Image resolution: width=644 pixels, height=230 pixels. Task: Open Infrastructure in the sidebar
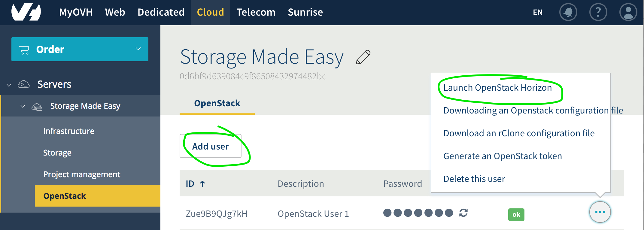(69, 131)
